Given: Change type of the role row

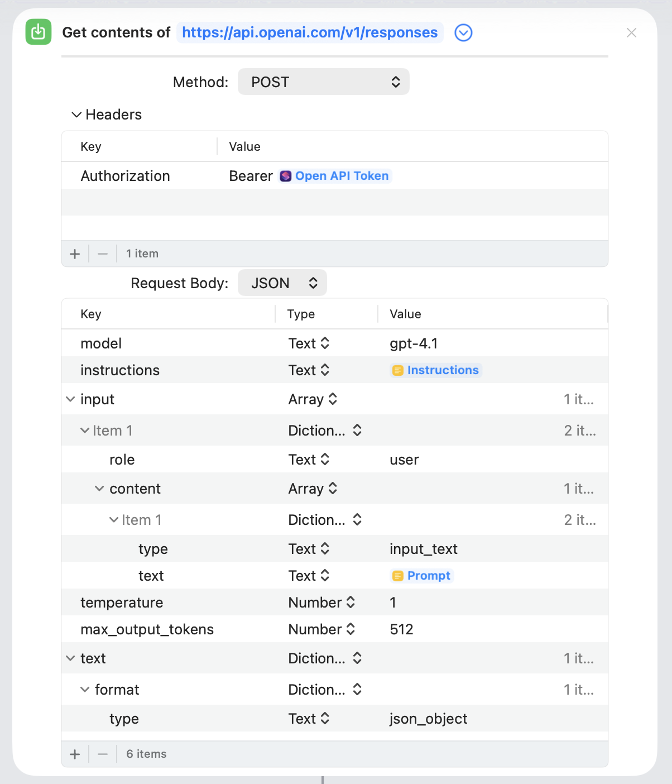Looking at the screenshot, I should pos(309,460).
